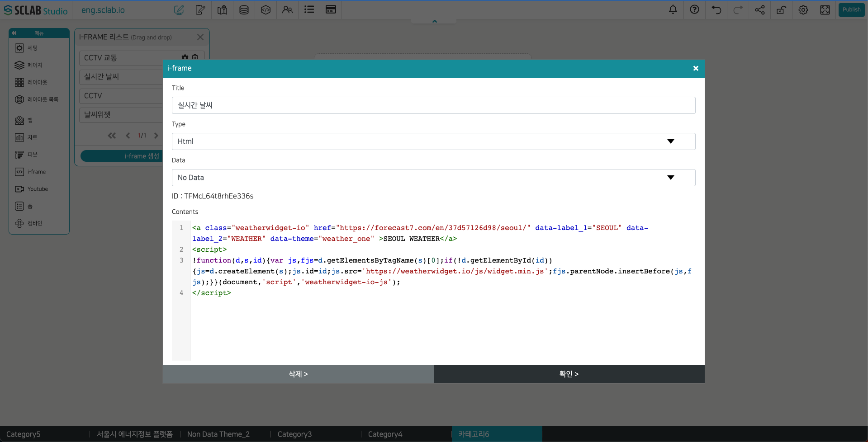This screenshot has height=442, width=868.
Task: Open 레이아웃 in the side menu
Action: 39,82
